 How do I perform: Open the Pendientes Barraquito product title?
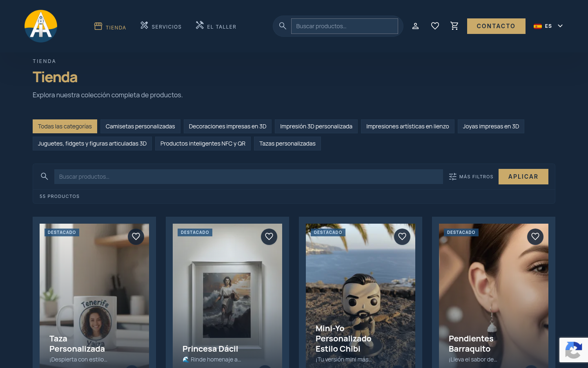(471, 344)
